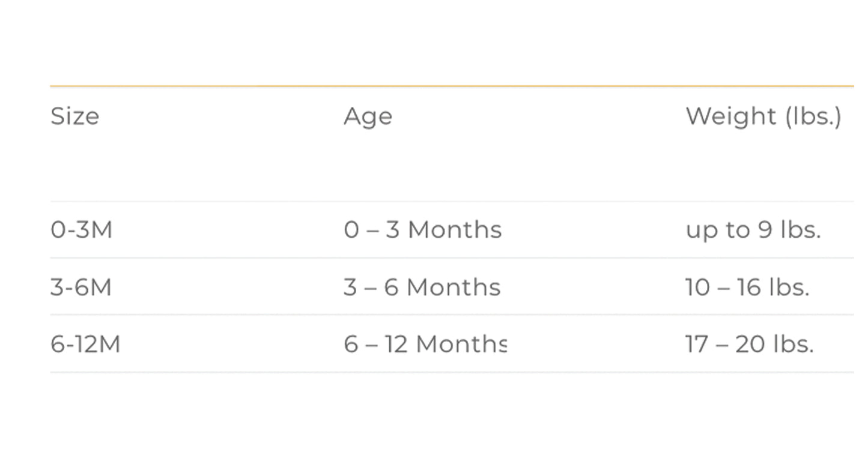Click the gold line above the table header
This screenshot has width=868, height=464.
click(x=452, y=86)
